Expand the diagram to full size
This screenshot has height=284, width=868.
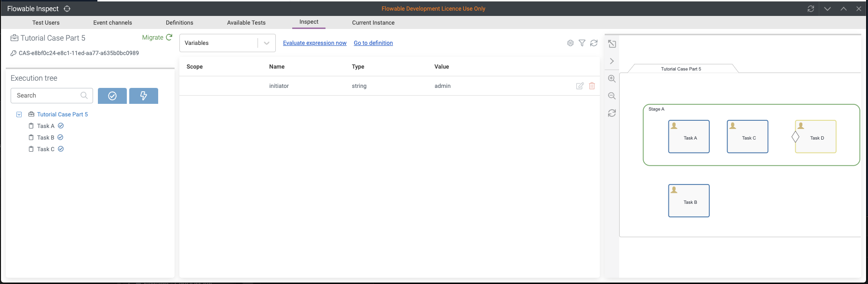[612, 44]
